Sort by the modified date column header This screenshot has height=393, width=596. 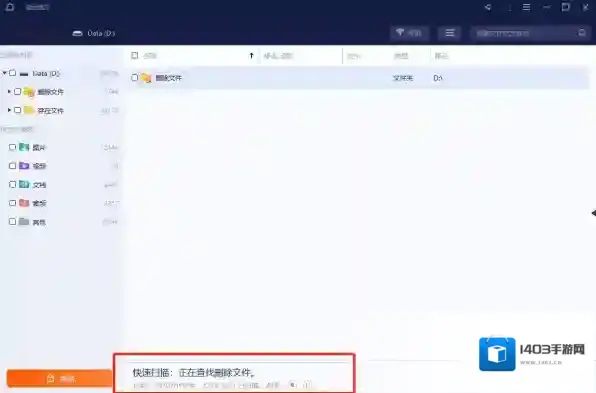278,56
